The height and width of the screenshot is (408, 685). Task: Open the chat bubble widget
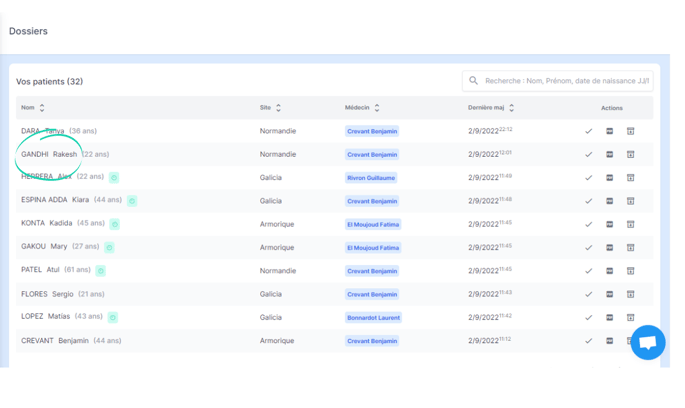[647, 343]
